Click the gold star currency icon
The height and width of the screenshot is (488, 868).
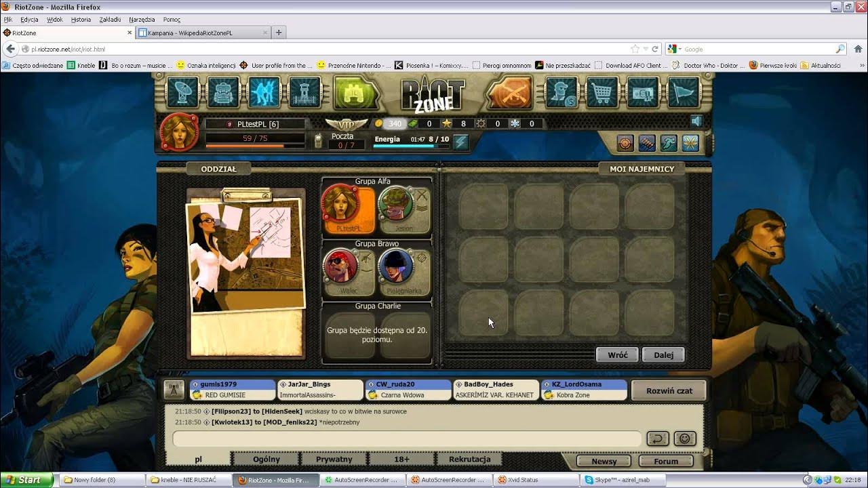447,123
